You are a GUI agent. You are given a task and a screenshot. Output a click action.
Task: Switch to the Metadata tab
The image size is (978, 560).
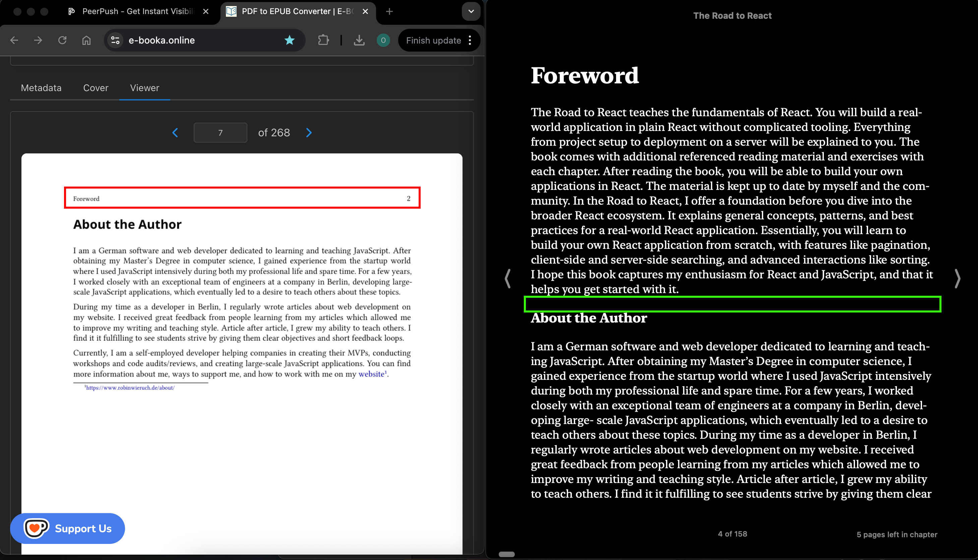coord(41,88)
